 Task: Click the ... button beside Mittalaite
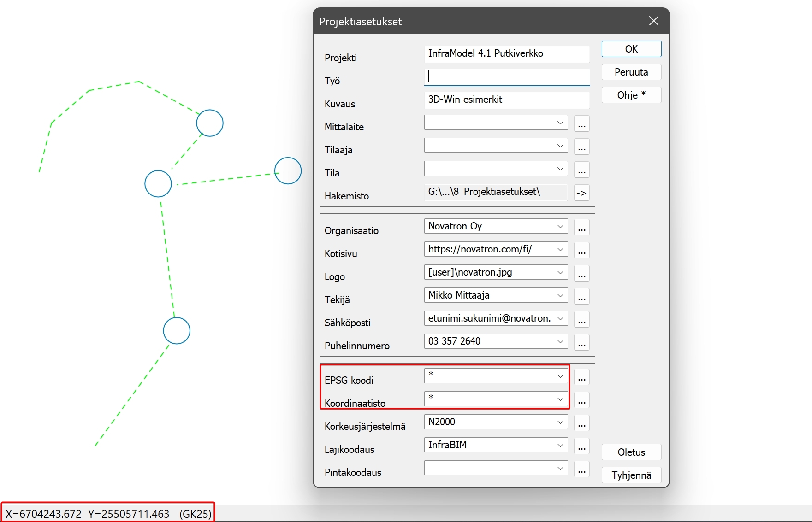[582, 123]
